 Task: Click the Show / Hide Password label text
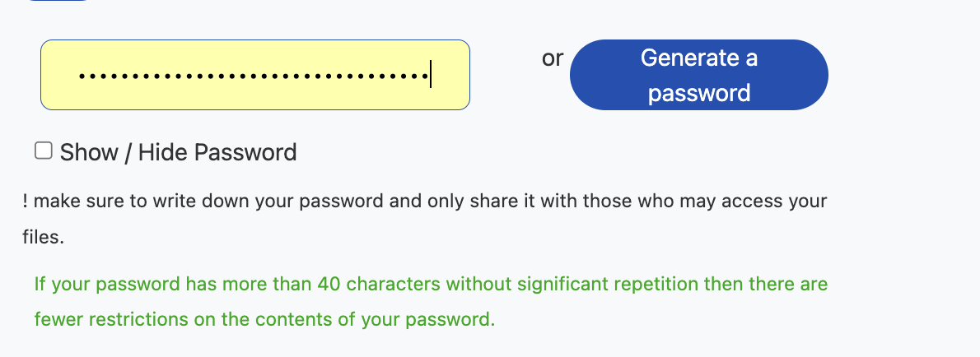tap(178, 152)
